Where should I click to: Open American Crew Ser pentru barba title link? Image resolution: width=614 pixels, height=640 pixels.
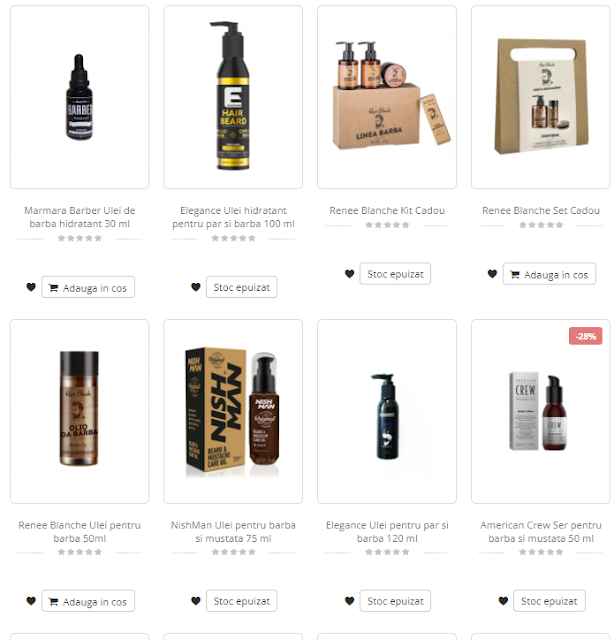[541, 531]
